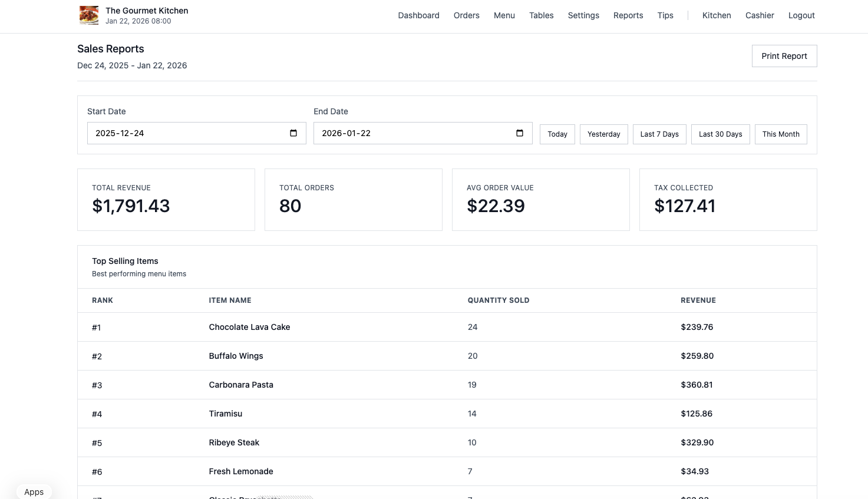This screenshot has height=499, width=868.
Task: Open the Tables view
Action: 541,15
